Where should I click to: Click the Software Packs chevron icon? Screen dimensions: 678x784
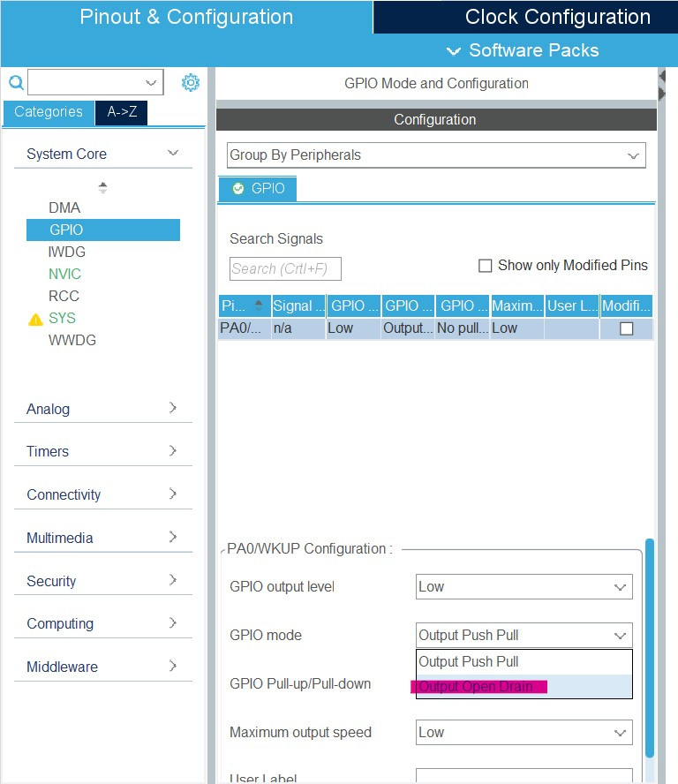(x=454, y=51)
